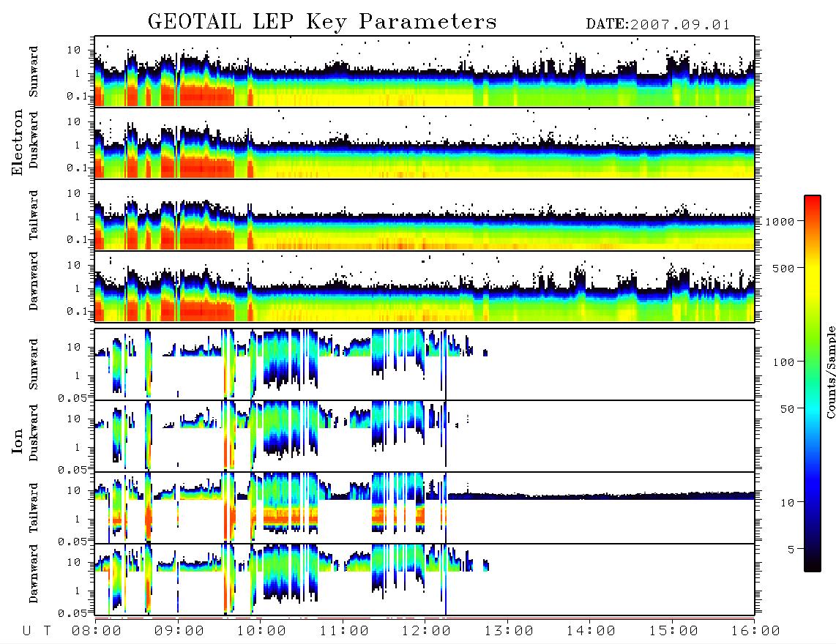This screenshot has width=836, height=644.
Task: Click the "GEOTAIL LEP Key Parameters" title
Action: tap(322, 22)
